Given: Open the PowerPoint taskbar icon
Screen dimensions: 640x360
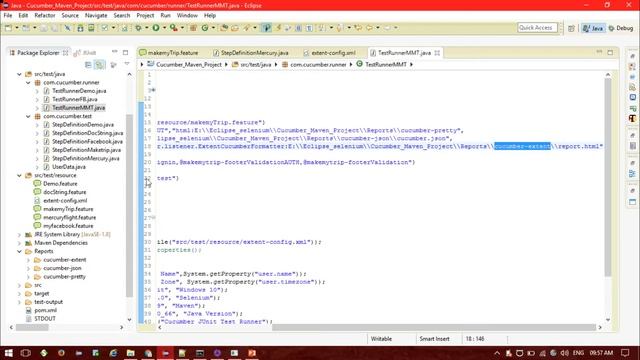Looking at the screenshot, I should pyautogui.click(x=252, y=353).
